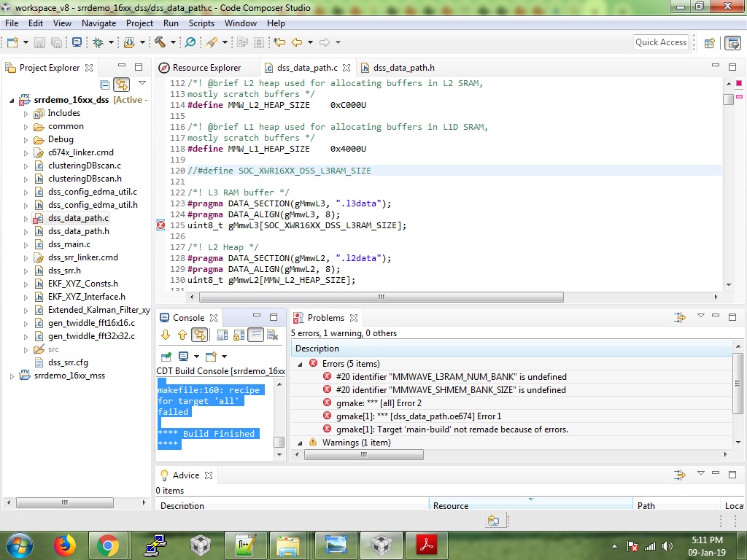This screenshot has width=747, height=560.
Task: Click the Open Perspective icon
Action: click(x=708, y=42)
